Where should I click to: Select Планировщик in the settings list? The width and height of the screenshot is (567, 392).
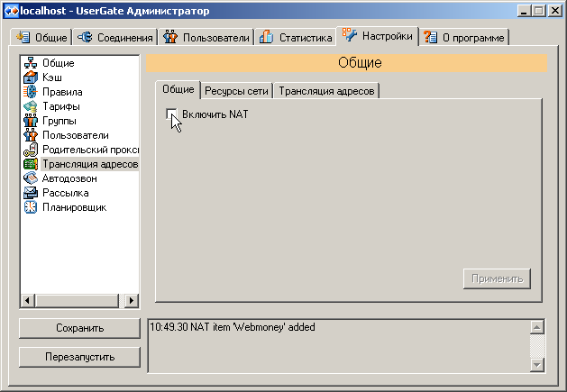click(74, 207)
